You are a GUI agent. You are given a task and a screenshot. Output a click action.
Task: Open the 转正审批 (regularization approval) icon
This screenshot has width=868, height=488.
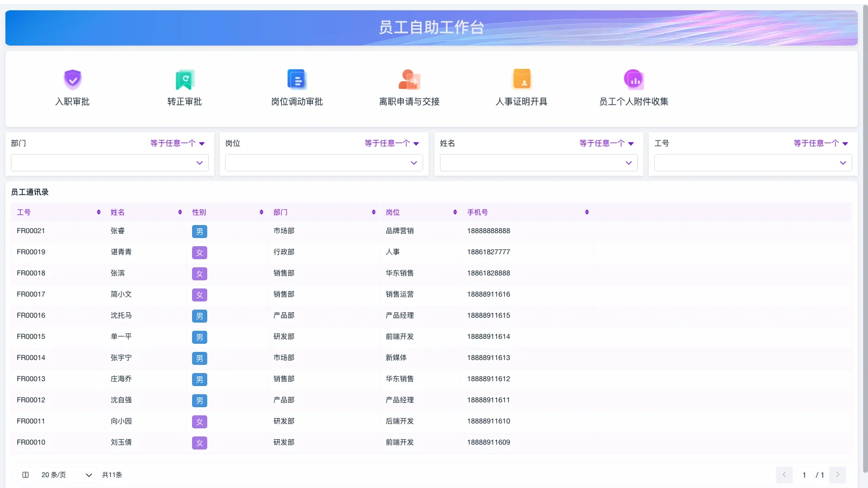[184, 87]
